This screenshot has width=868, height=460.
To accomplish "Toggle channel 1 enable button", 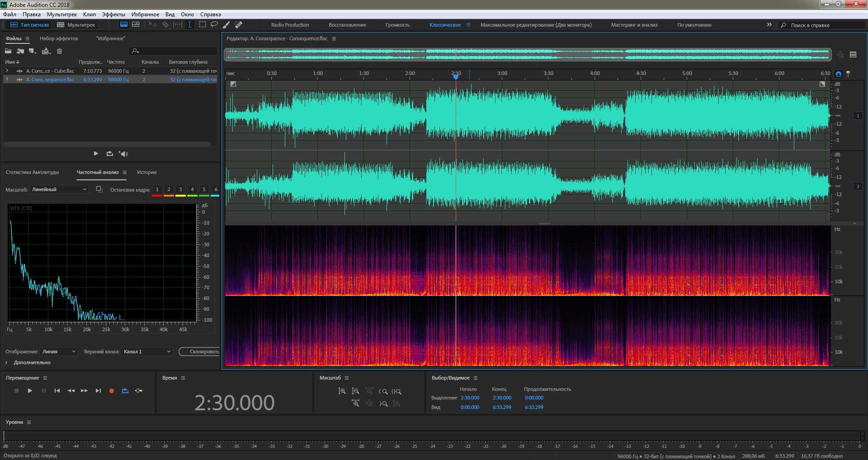I will point(858,116).
